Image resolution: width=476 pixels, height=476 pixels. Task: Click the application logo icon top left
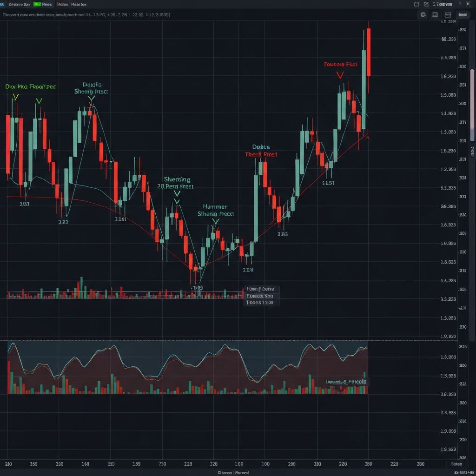4,4
